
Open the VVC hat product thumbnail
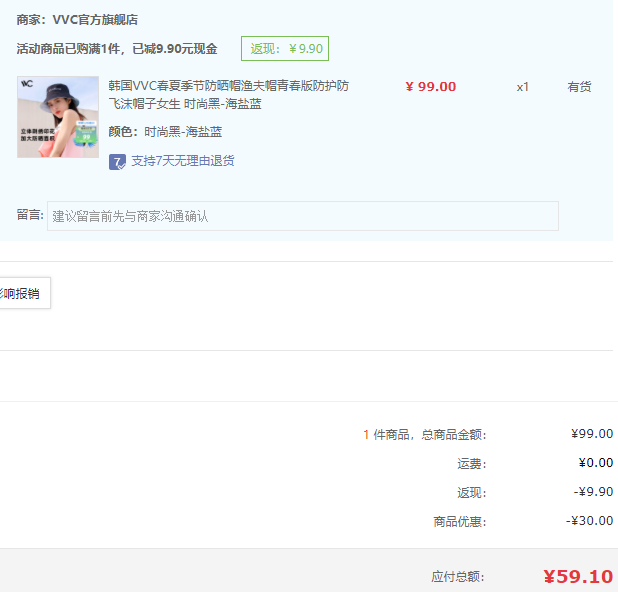point(58,117)
